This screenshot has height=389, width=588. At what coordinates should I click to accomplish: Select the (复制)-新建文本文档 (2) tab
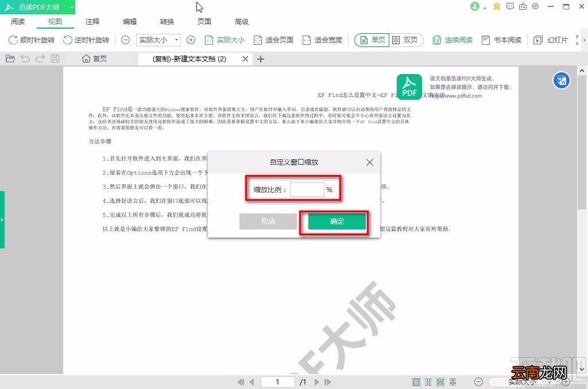point(189,59)
